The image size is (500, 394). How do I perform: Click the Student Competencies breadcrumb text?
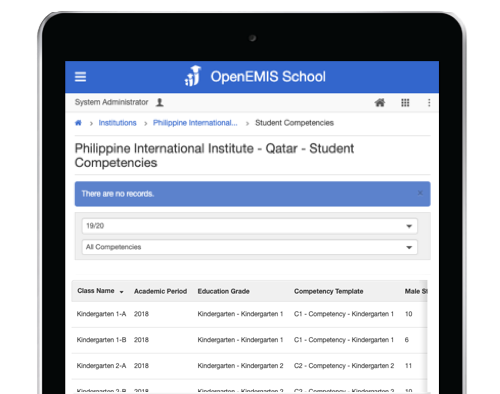(294, 123)
